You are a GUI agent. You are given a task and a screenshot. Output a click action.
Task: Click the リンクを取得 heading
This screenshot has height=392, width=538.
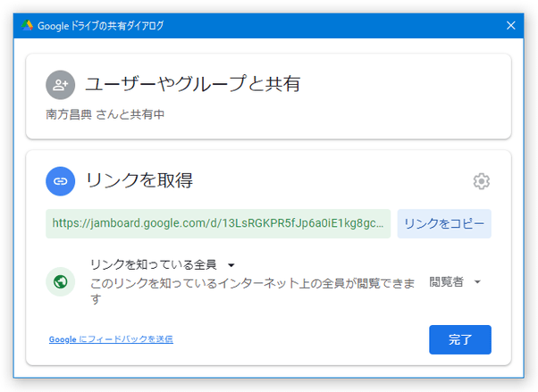pos(139,180)
